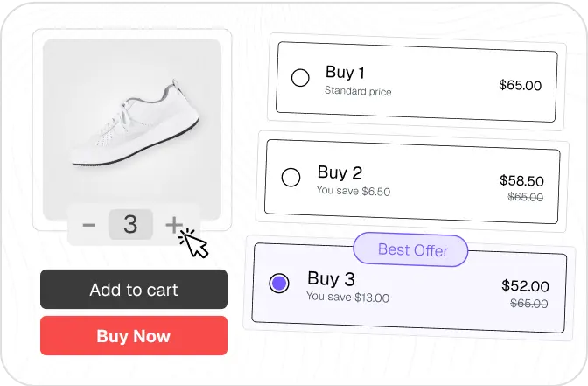Click the Best Offer badge
The width and height of the screenshot is (588, 386).
412,250
